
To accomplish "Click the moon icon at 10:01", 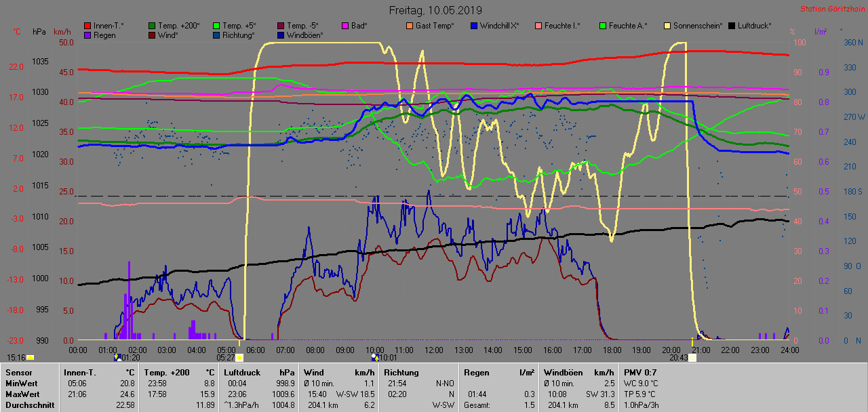I will 374,356.
